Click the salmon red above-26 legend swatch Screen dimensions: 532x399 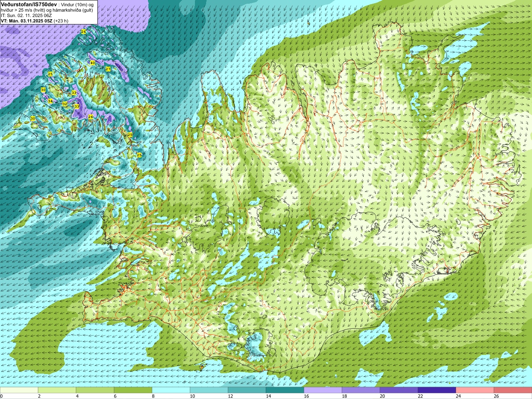click(513, 390)
